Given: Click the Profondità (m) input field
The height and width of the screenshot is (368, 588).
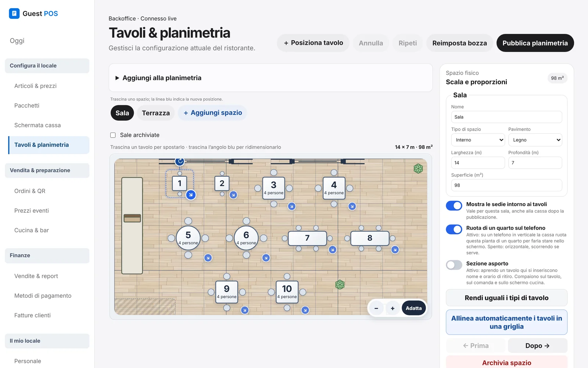Looking at the screenshot, I should pos(535,163).
